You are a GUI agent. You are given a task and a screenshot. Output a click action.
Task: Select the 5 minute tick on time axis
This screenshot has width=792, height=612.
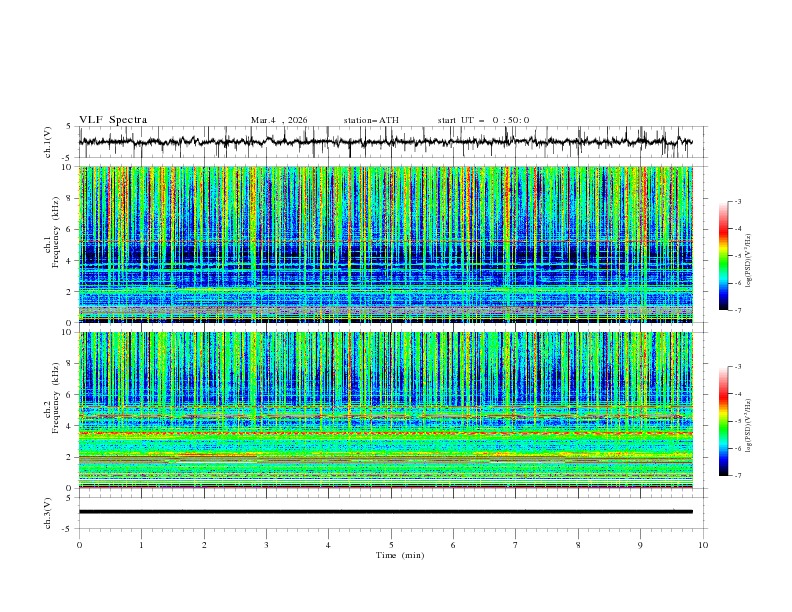pyautogui.click(x=391, y=545)
